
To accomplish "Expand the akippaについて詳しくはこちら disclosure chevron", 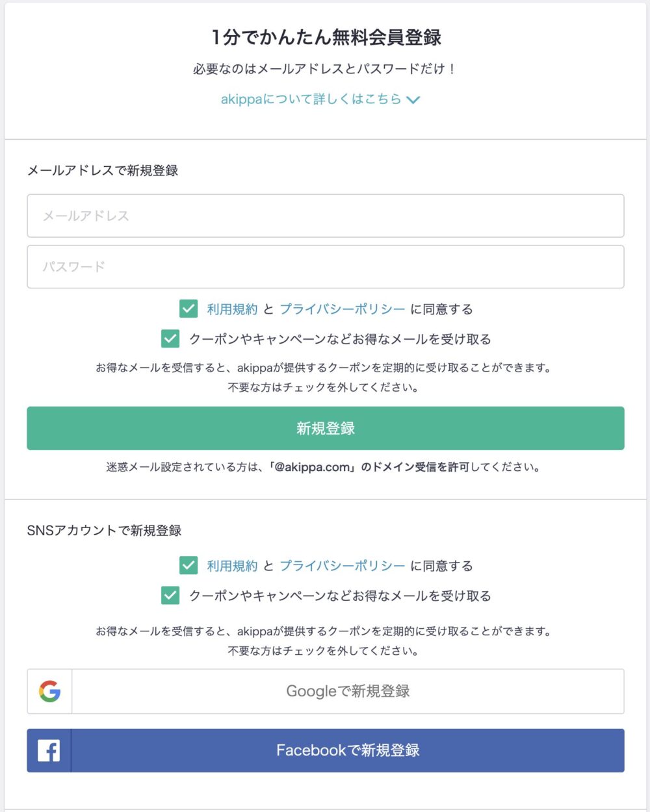I will pyautogui.click(x=415, y=99).
